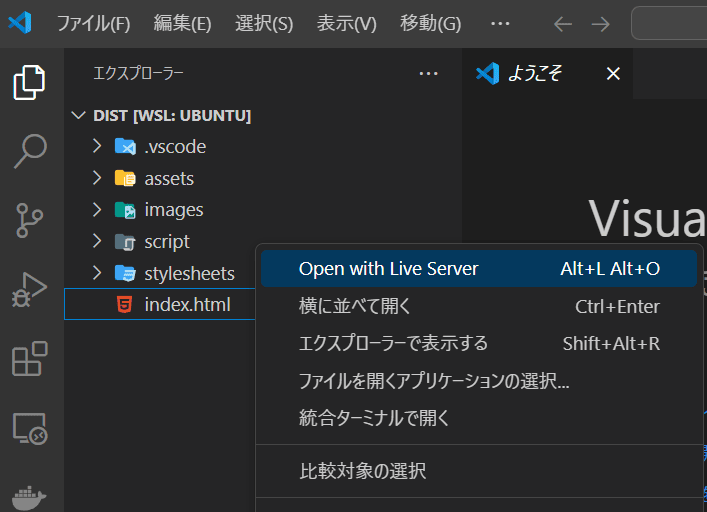Open the 編集(E) menu
Viewport: 707px width, 512px height.
coord(182,23)
